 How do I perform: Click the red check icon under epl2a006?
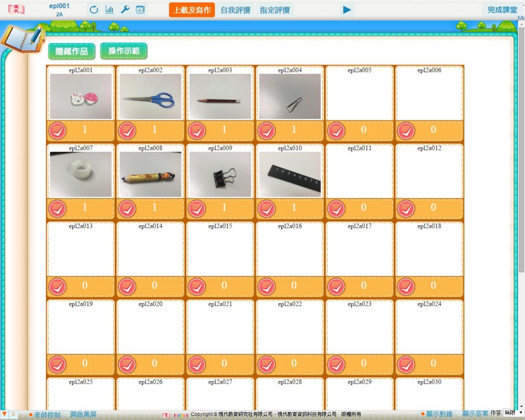click(x=406, y=131)
